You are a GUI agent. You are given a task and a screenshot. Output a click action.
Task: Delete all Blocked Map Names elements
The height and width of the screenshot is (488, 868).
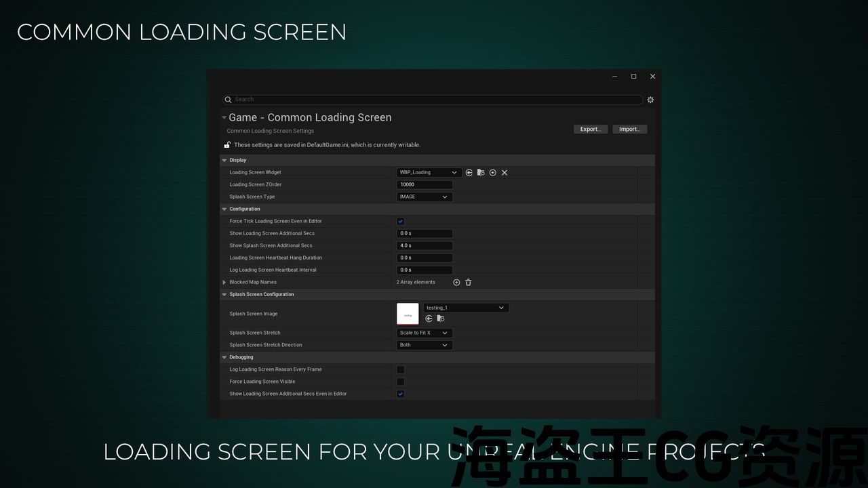tap(469, 283)
